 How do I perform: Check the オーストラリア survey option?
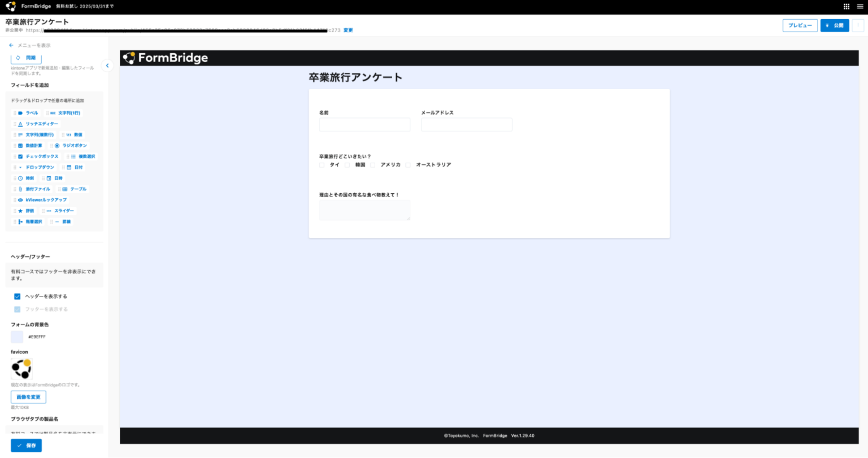click(x=409, y=165)
